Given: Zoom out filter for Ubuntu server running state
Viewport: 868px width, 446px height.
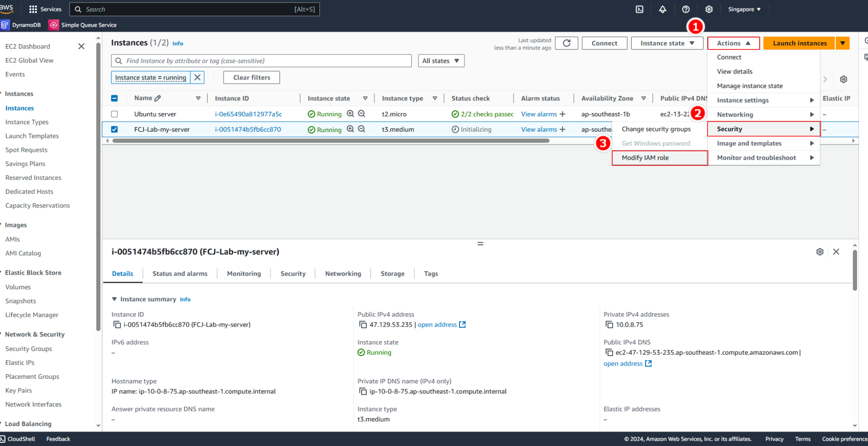Looking at the screenshot, I should (x=362, y=114).
